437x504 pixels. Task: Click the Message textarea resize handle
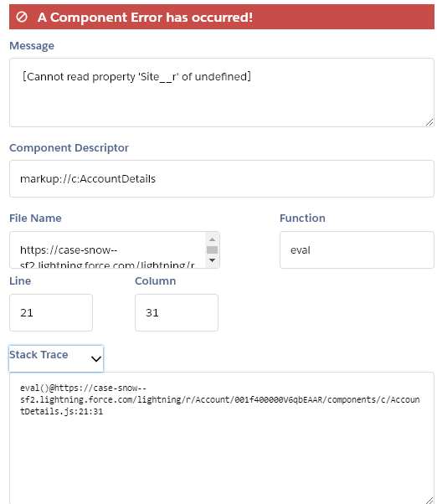429,122
